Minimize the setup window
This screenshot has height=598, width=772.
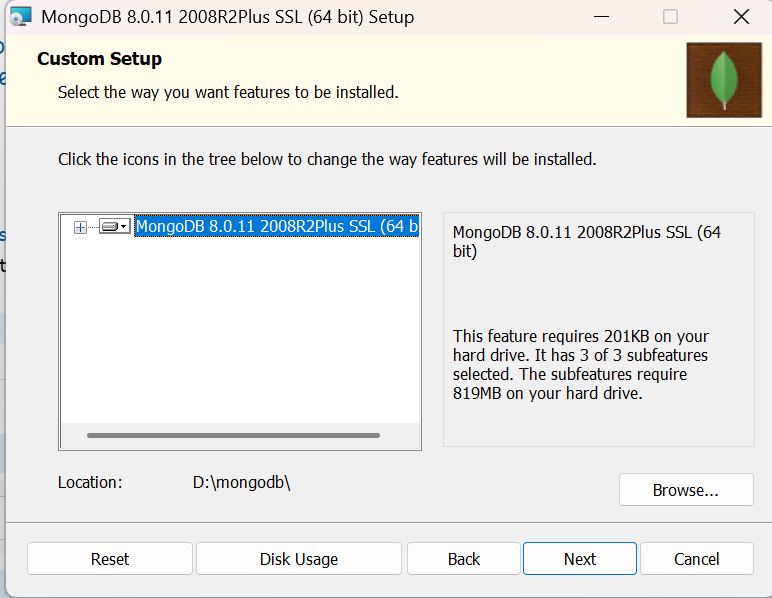(601, 17)
